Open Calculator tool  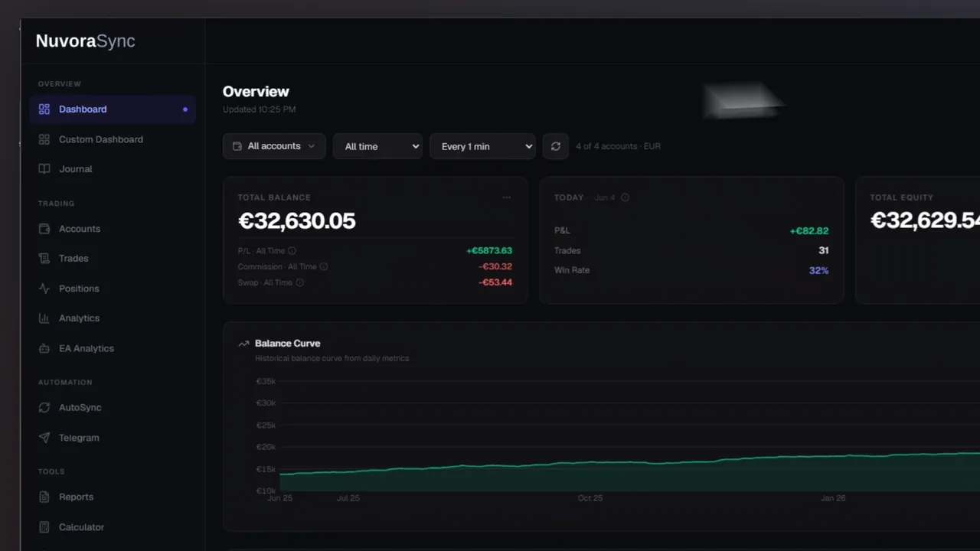tap(113, 527)
